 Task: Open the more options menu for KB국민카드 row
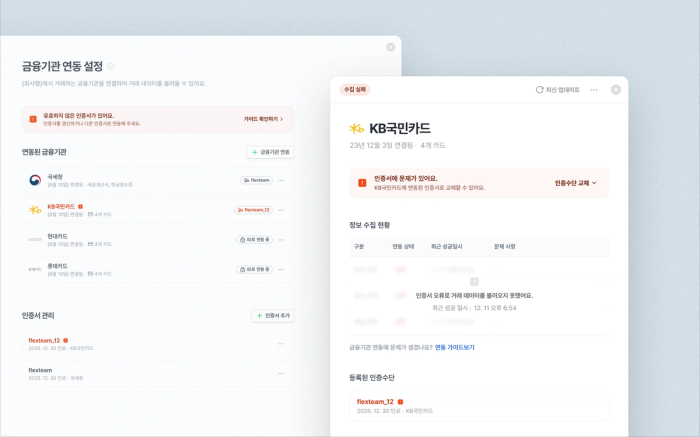[x=281, y=210]
